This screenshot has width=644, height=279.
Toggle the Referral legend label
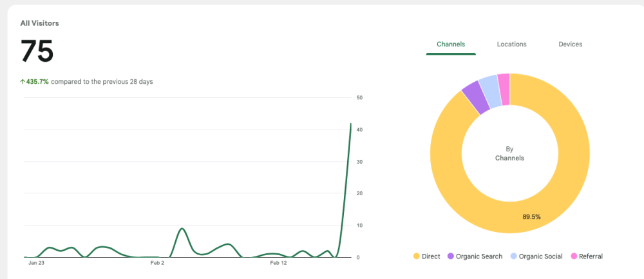coord(591,256)
